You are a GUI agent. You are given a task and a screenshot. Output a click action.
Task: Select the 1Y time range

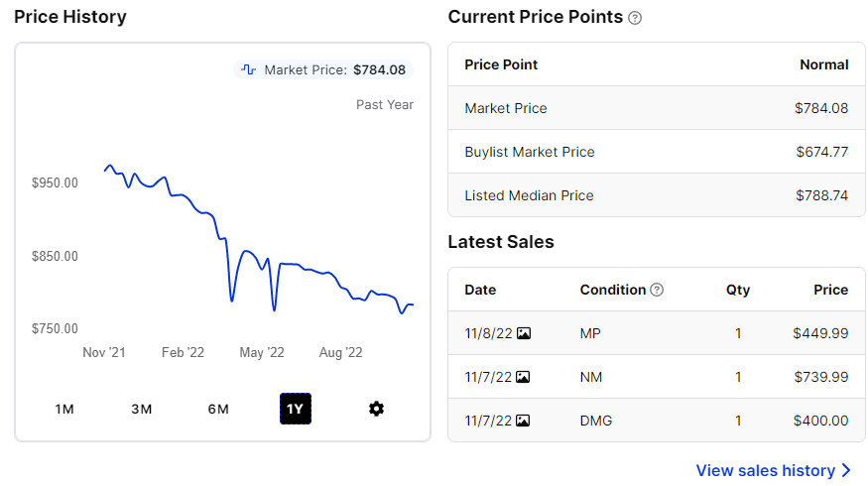[x=295, y=409]
